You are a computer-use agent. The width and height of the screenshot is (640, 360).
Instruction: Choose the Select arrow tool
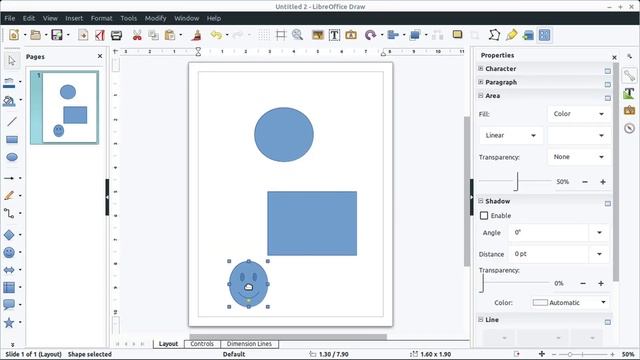click(x=11, y=61)
